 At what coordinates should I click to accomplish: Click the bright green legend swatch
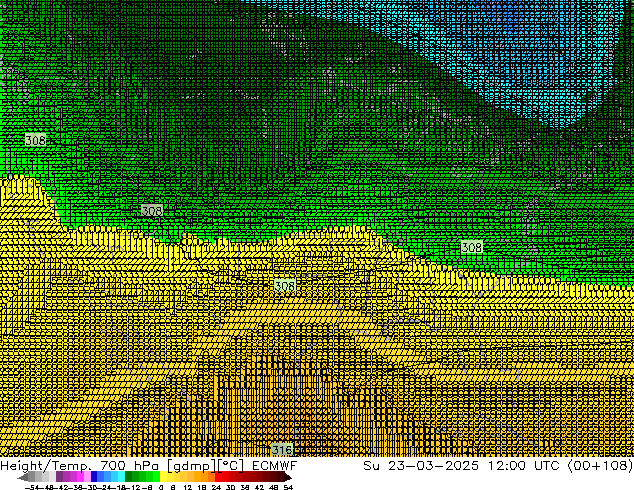pyautogui.click(x=156, y=476)
